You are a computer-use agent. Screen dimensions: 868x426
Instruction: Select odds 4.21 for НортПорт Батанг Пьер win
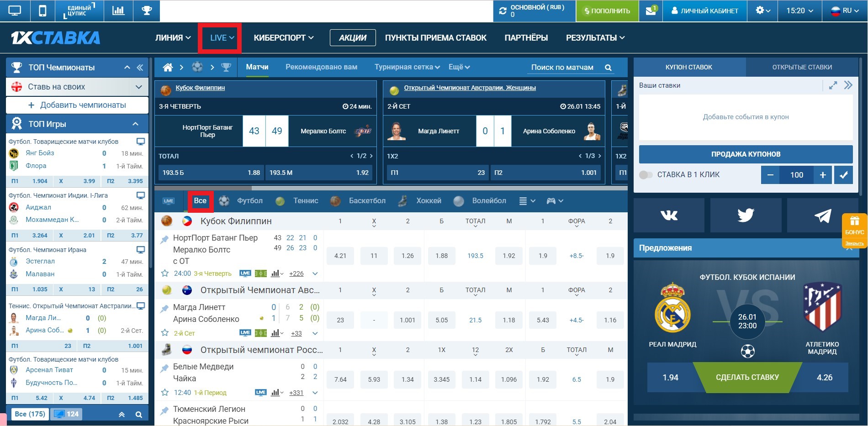click(x=340, y=256)
